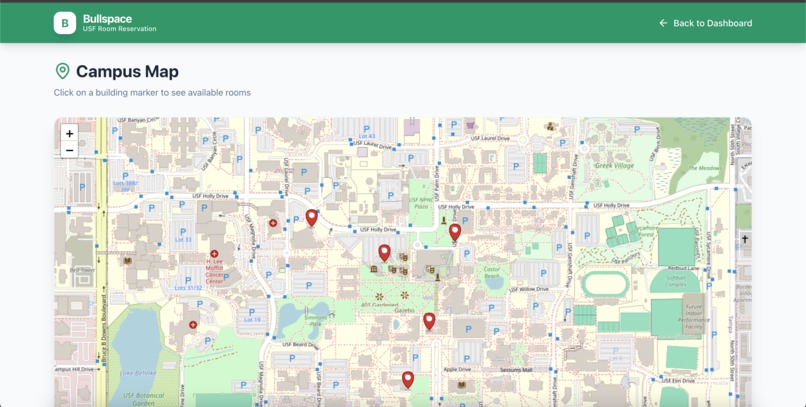
Task: Click the museum building icon near the theatres
Action: 374,269
